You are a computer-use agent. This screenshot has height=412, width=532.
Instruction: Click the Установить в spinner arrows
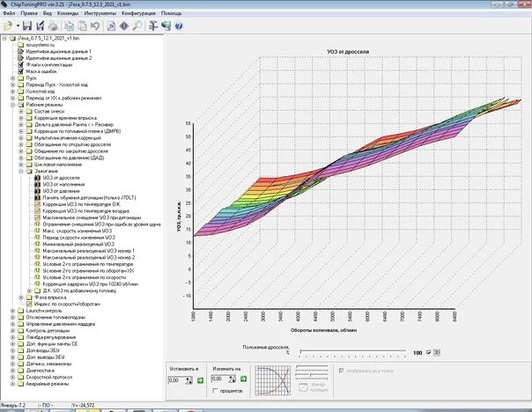click(189, 380)
